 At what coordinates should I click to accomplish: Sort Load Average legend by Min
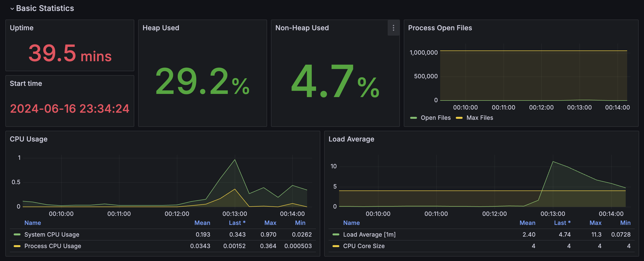625,223
